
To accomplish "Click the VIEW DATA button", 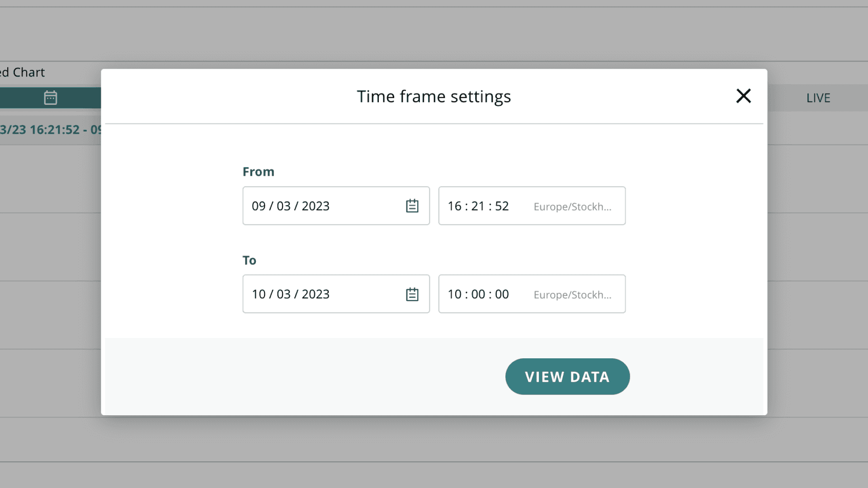I will click(567, 376).
